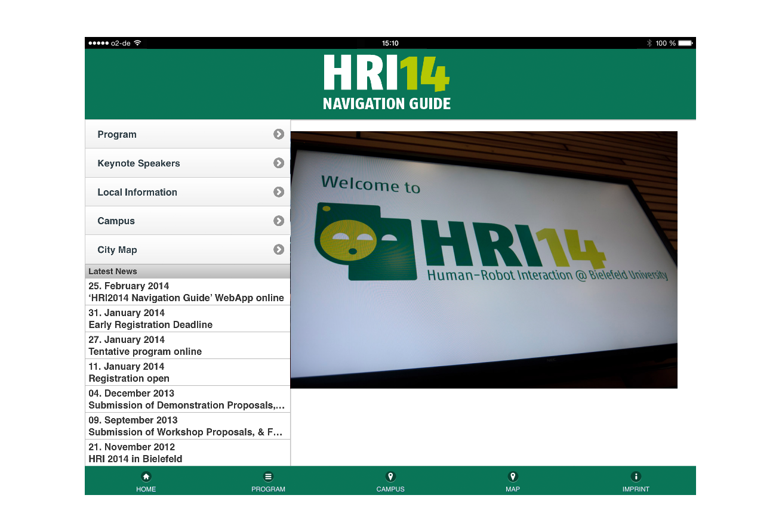The height and width of the screenshot is (532, 782).
Task: Click the HRI14 Navigation Guide logo
Action: (387, 83)
